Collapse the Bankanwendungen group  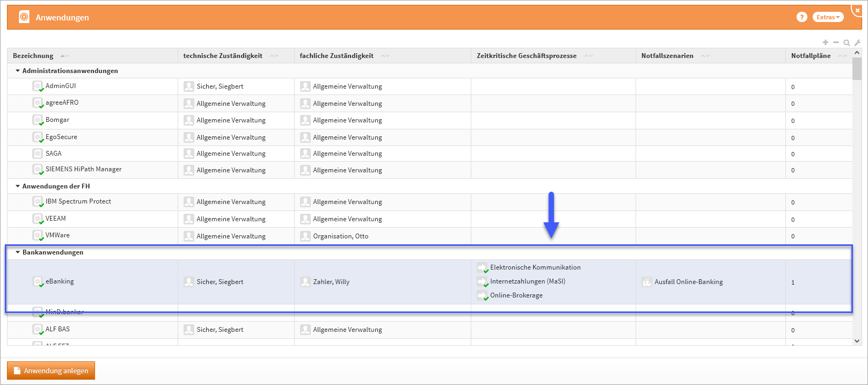point(18,252)
